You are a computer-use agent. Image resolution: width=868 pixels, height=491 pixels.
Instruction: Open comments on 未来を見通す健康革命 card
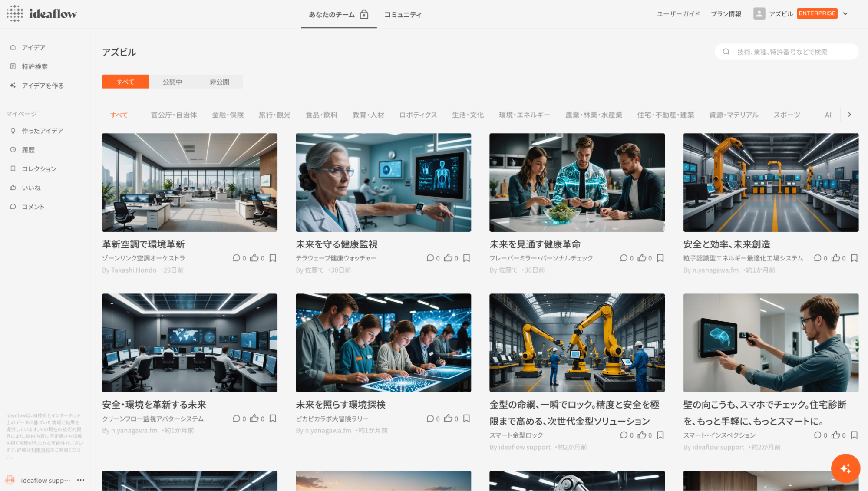[624, 258]
